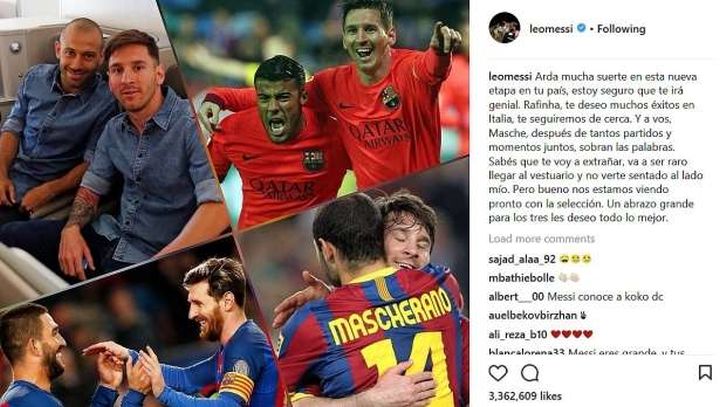The width and height of the screenshot is (720, 407).
Task: Open leomessi profile picture avatar
Action: click(x=504, y=28)
